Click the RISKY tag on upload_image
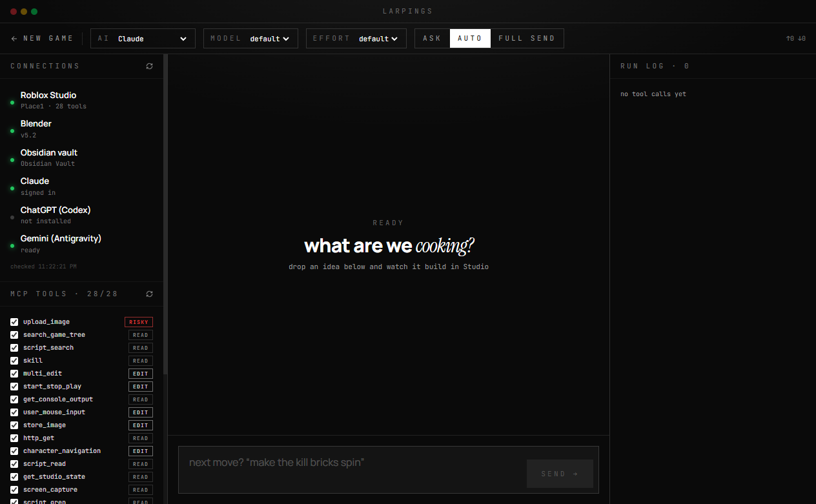The image size is (816, 504). pyautogui.click(x=139, y=322)
